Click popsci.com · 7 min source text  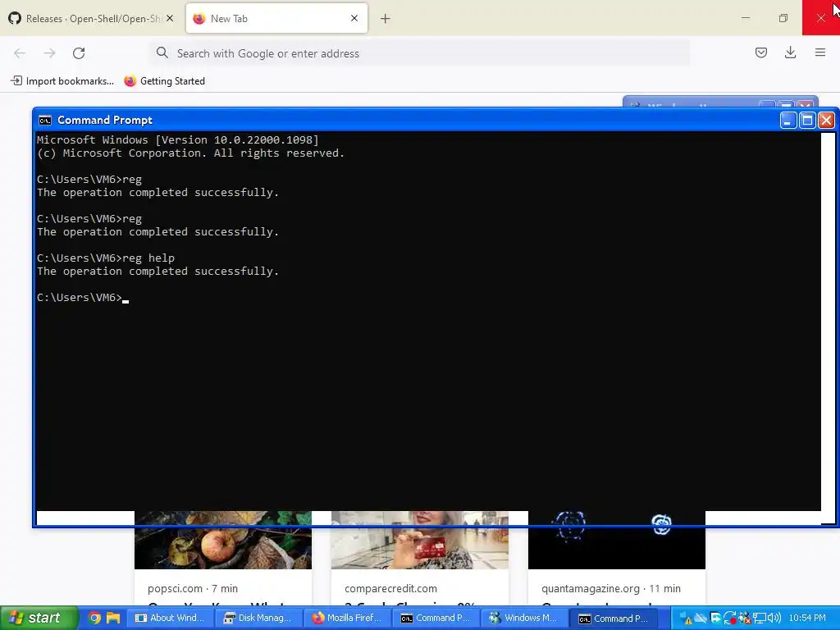pyautogui.click(x=193, y=589)
